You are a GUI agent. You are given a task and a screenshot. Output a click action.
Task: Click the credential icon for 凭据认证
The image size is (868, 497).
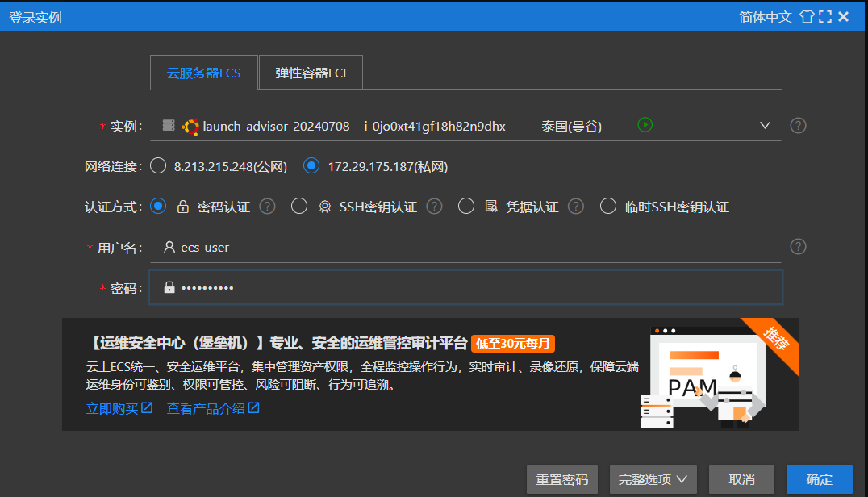491,207
